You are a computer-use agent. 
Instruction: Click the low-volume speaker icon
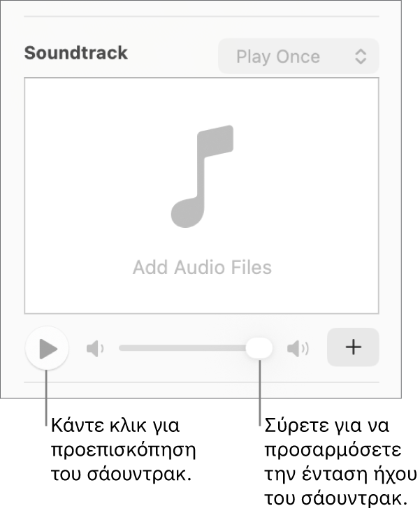pyautogui.click(x=95, y=348)
